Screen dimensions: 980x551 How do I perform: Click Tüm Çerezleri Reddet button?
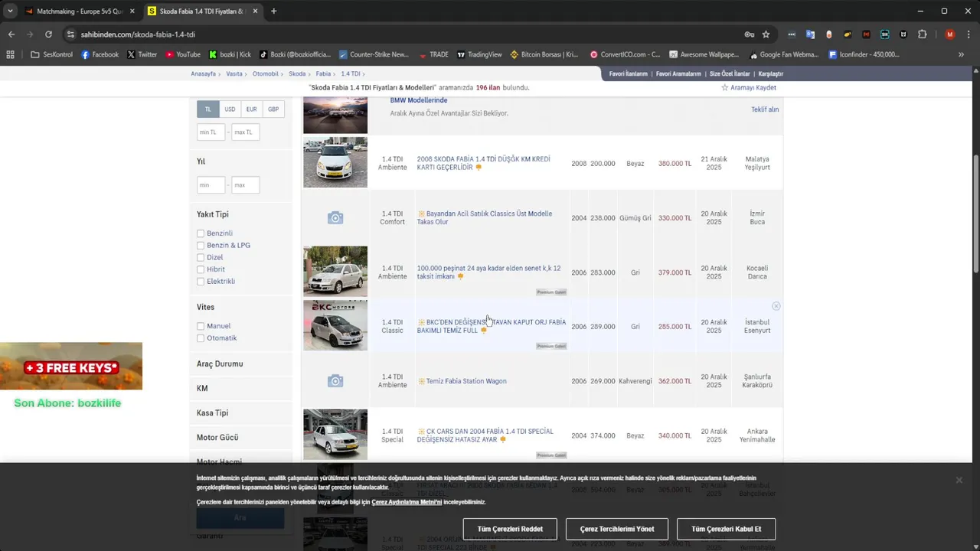pyautogui.click(x=510, y=529)
